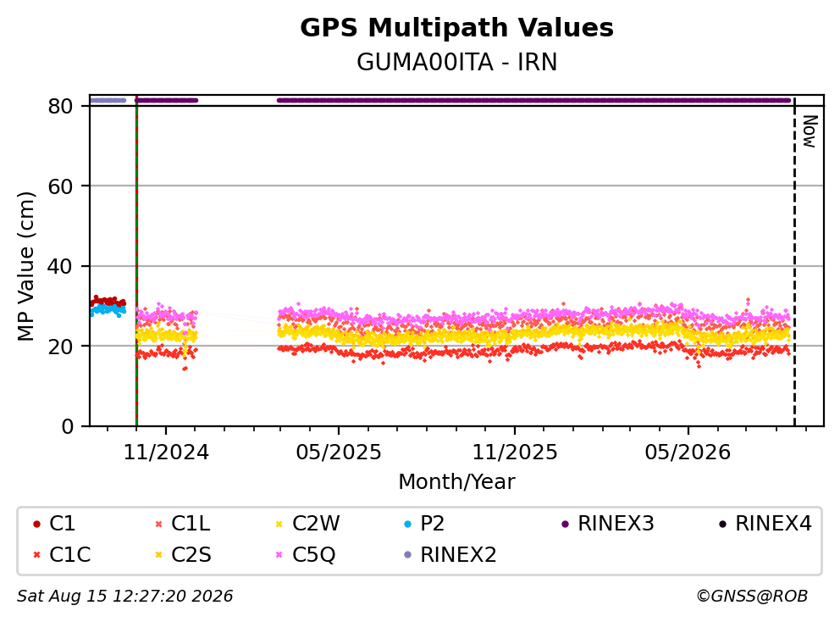The width and height of the screenshot is (840, 622).
Task: Click the 05/2026 x-axis tick label
Action: pyautogui.click(x=688, y=453)
